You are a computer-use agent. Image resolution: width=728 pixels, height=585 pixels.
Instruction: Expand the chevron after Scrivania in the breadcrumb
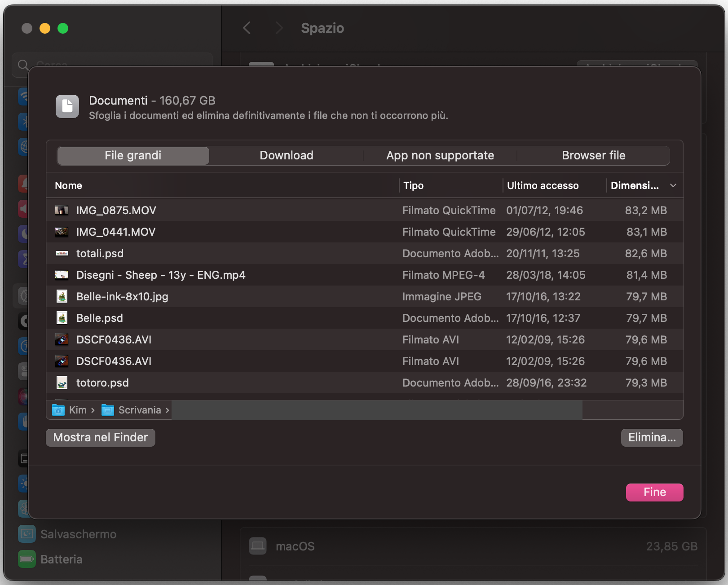(x=167, y=410)
